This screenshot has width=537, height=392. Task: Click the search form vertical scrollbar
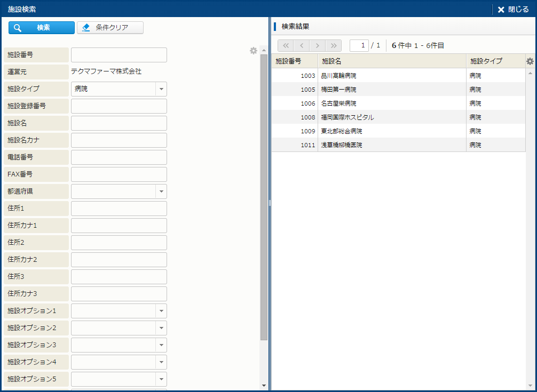point(264,197)
